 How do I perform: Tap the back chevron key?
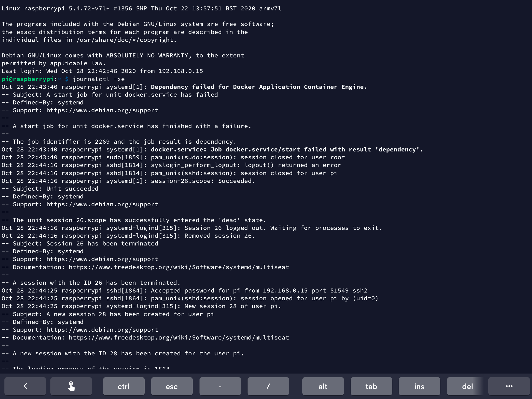[x=25, y=386]
